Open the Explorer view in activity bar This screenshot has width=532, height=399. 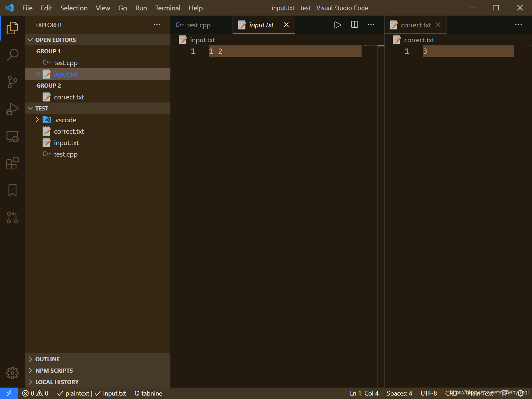tap(12, 28)
